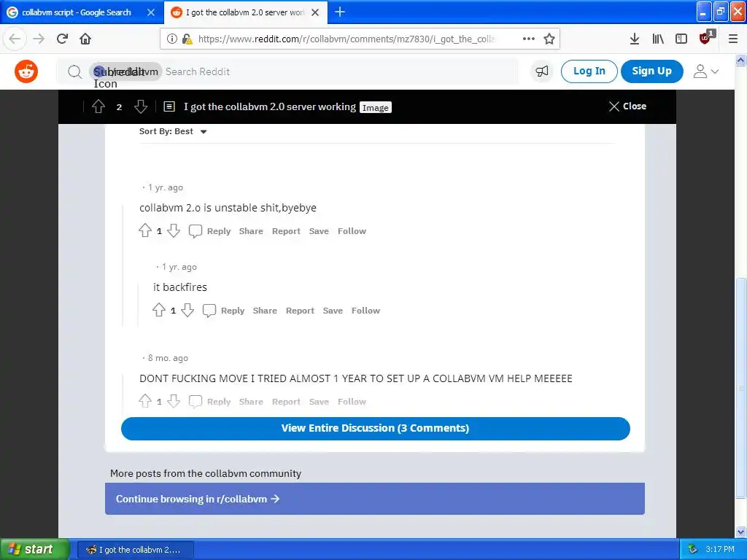Viewport: 747px width, 560px height.
Task: Open a new browser tab with plus icon
Action: 340,12
